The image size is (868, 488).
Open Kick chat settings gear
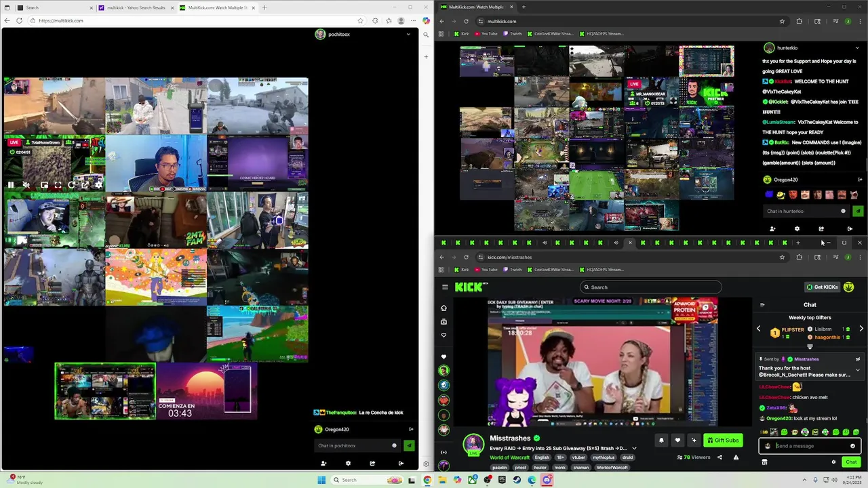[833, 462]
